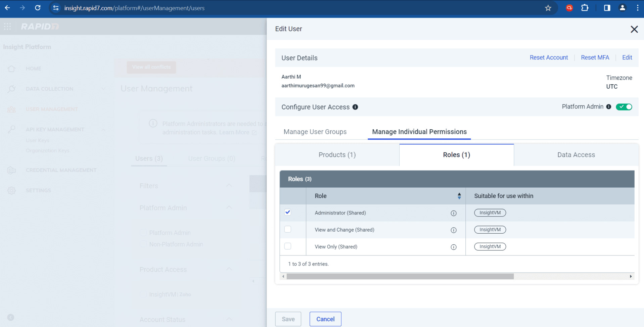Open the User Groups (0) tab
644x327 pixels.
212,159
